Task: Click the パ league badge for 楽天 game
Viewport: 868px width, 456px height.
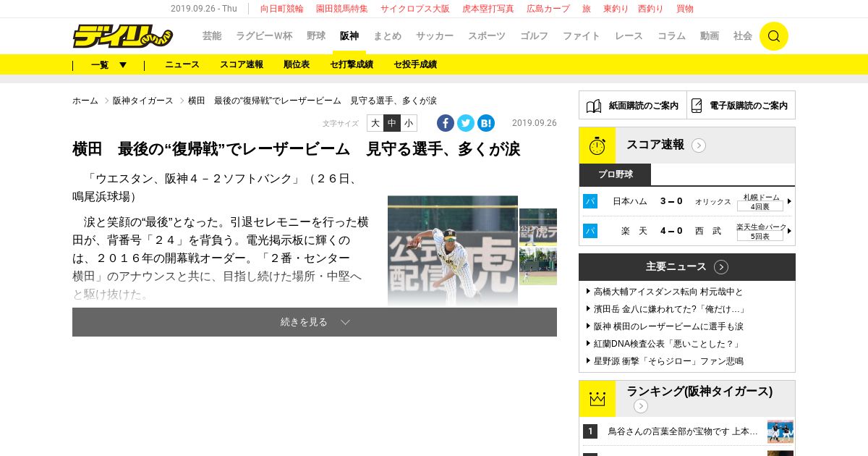Action: click(590, 231)
